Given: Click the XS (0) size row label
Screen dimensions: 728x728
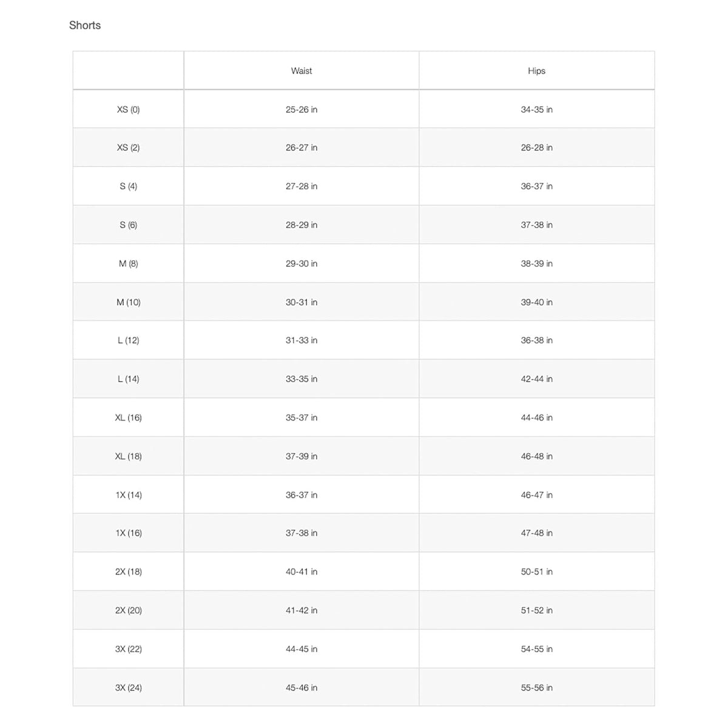Looking at the screenshot, I should (128, 110).
